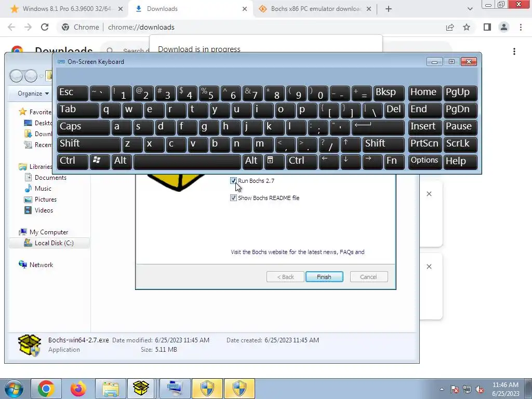Viewport: 532px width, 399px height.
Task: Open Chrome profile avatar menu
Action: click(x=504, y=27)
